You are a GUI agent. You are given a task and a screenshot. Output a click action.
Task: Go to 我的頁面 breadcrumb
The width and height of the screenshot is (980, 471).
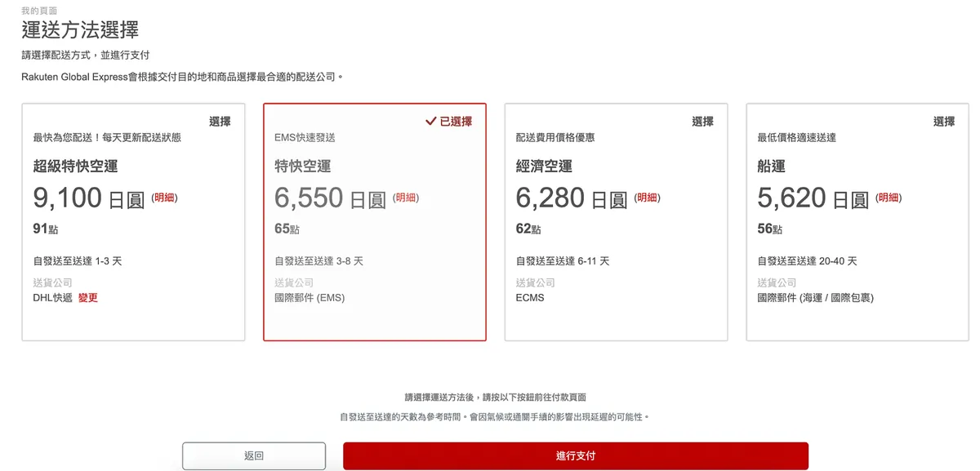pyautogui.click(x=39, y=11)
